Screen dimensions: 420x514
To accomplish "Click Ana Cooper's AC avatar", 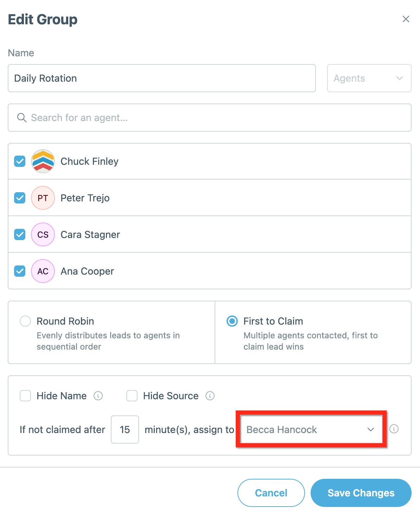I will [43, 271].
